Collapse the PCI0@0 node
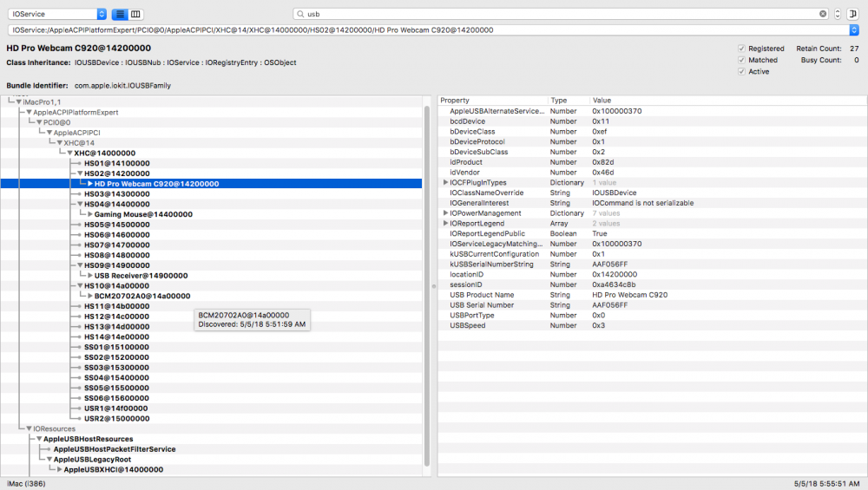This screenshot has width=868, height=490. (39, 122)
